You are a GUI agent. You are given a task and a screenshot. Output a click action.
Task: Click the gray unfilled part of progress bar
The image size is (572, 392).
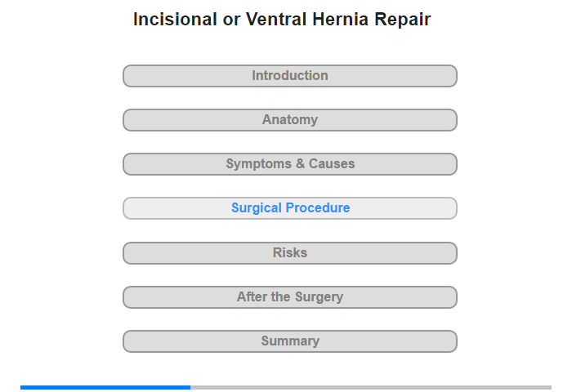371,387
